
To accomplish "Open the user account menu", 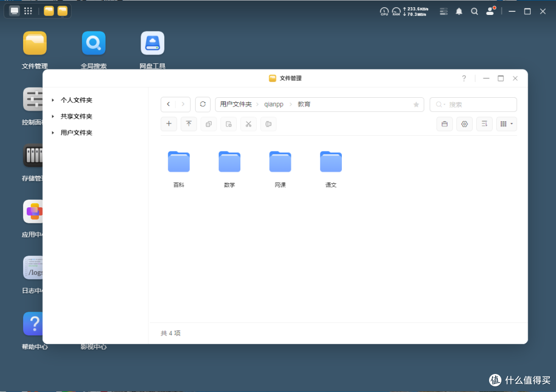I will [491, 11].
